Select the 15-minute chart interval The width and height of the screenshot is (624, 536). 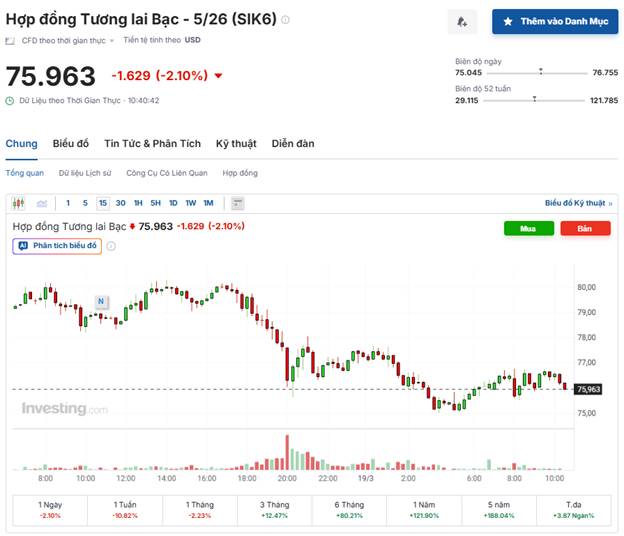coord(102,203)
